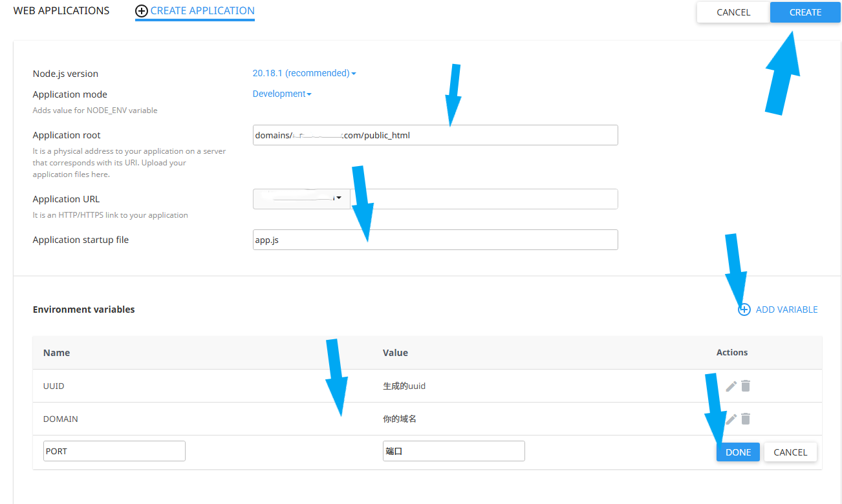
Task: Open the Application URL domain selector
Action: coord(301,199)
